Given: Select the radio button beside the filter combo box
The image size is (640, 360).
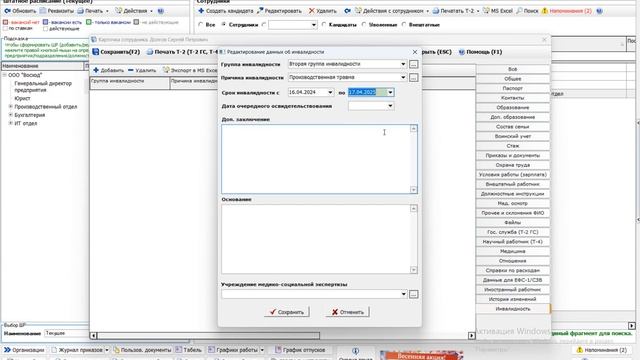Looking at the screenshot, I should (264, 25).
